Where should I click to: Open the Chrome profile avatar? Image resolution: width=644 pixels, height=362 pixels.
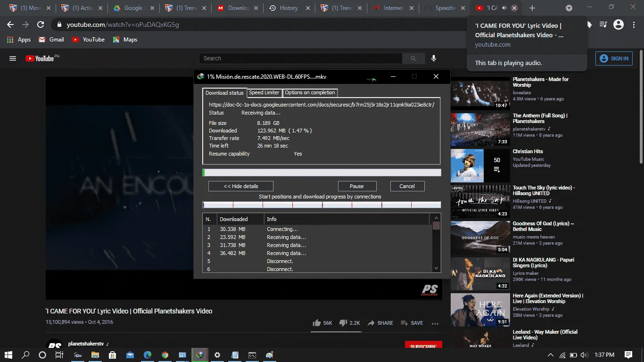click(619, 25)
